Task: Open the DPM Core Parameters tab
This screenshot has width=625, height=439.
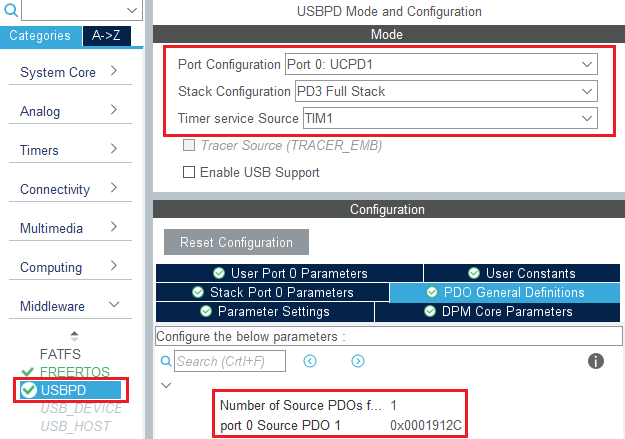Action: click(497, 311)
